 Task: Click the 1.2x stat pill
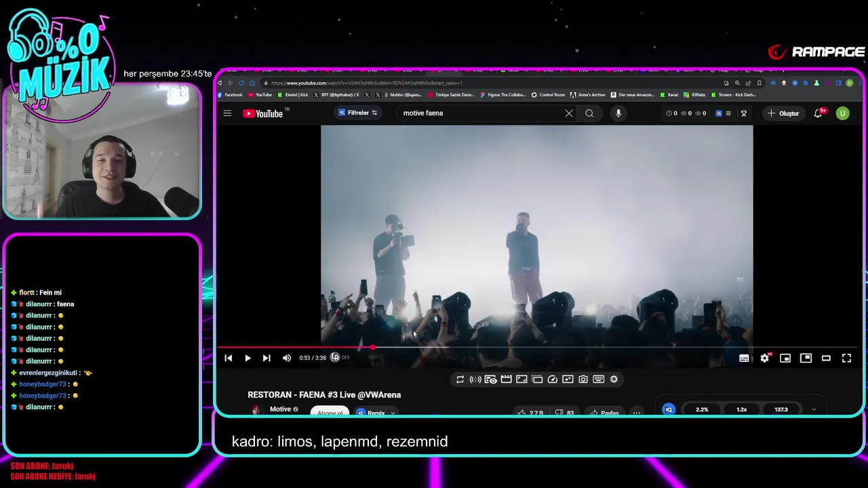pyautogui.click(x=741, y=409)
